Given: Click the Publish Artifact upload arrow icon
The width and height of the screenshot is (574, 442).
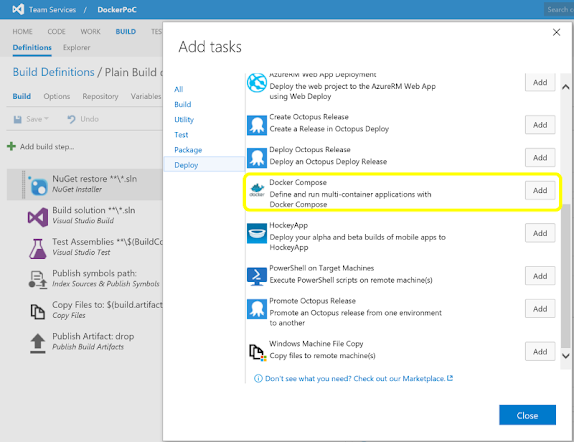Looking at the screenshot, I should (x=38, y=343).
